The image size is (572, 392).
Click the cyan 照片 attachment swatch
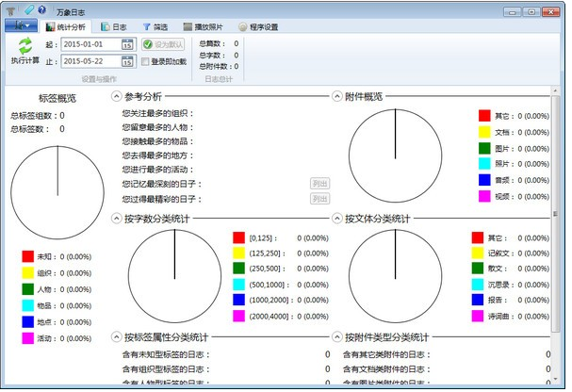[x=484, y=164]
